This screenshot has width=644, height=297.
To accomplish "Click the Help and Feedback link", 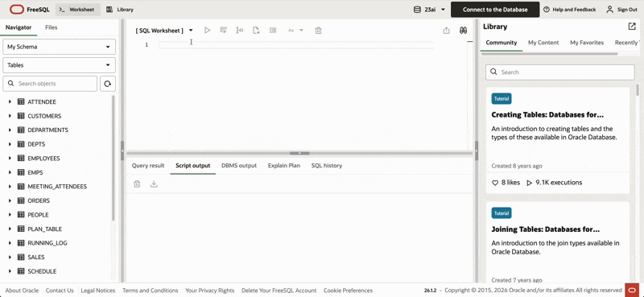I will [x=574, y=10].
